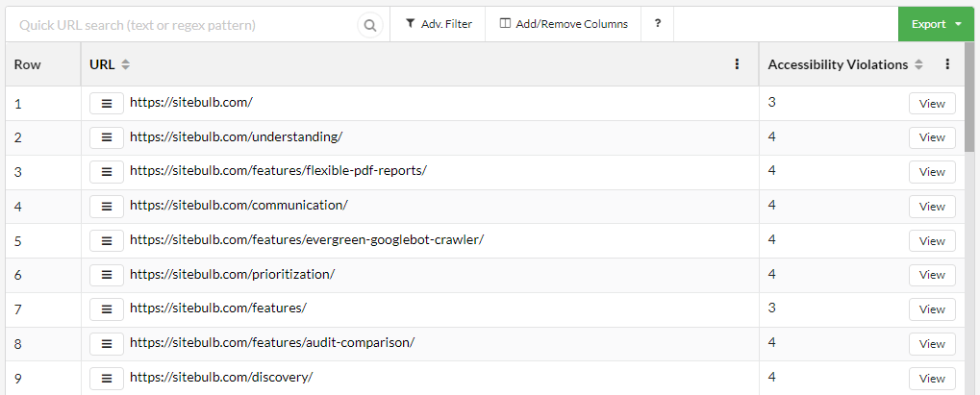Image resolution: width=980 pixels, height=395 pixels.
Task: View violations for /understanding/ row
Action: [932, 137]
